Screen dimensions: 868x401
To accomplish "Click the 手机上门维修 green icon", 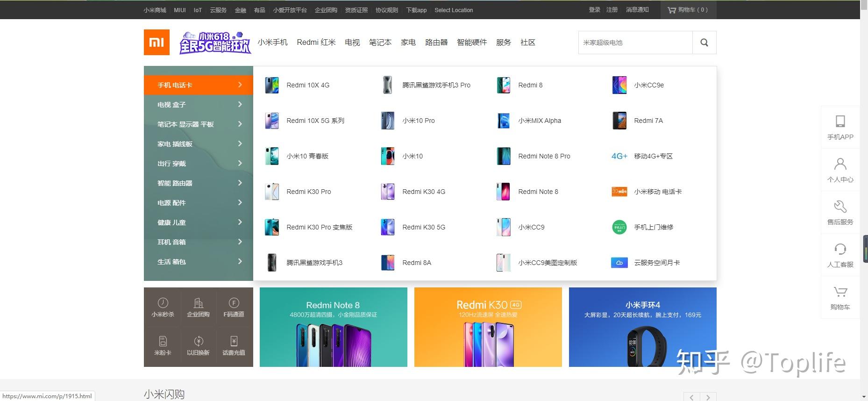I will [x=619, y=227].
